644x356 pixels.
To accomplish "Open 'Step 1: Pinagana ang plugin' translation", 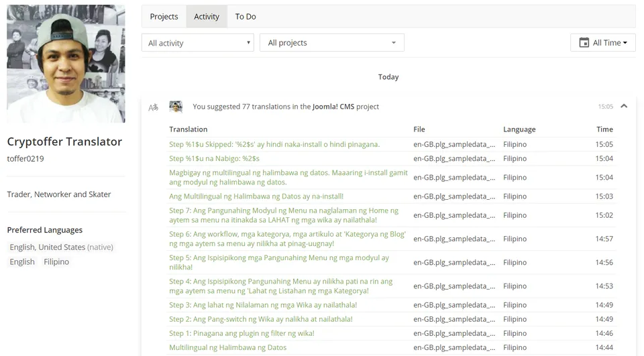I will click(242, 333).
